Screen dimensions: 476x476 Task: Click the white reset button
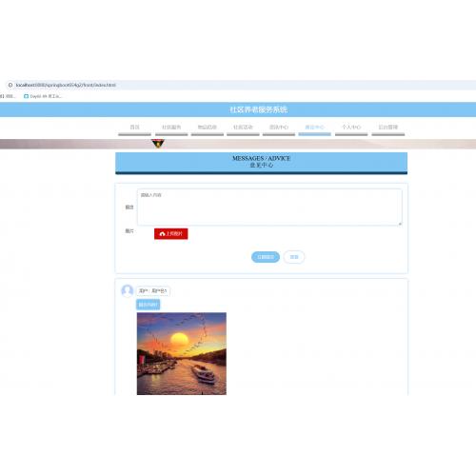(294, 257)
